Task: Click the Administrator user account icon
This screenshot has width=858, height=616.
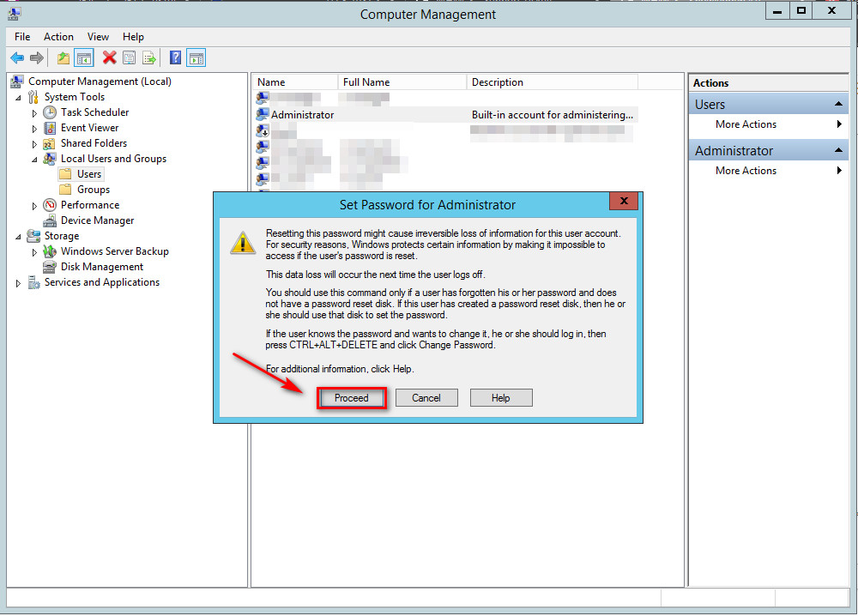Action: pyautogui.click(x=263, y=114)
